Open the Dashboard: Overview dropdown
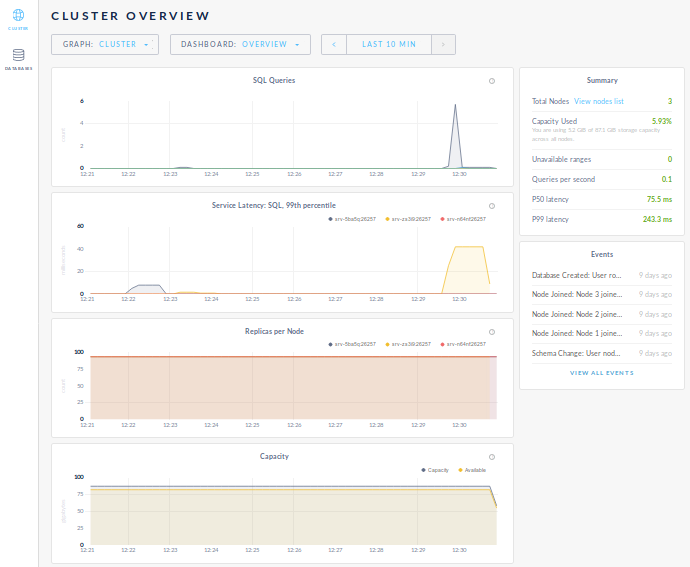 240,44
